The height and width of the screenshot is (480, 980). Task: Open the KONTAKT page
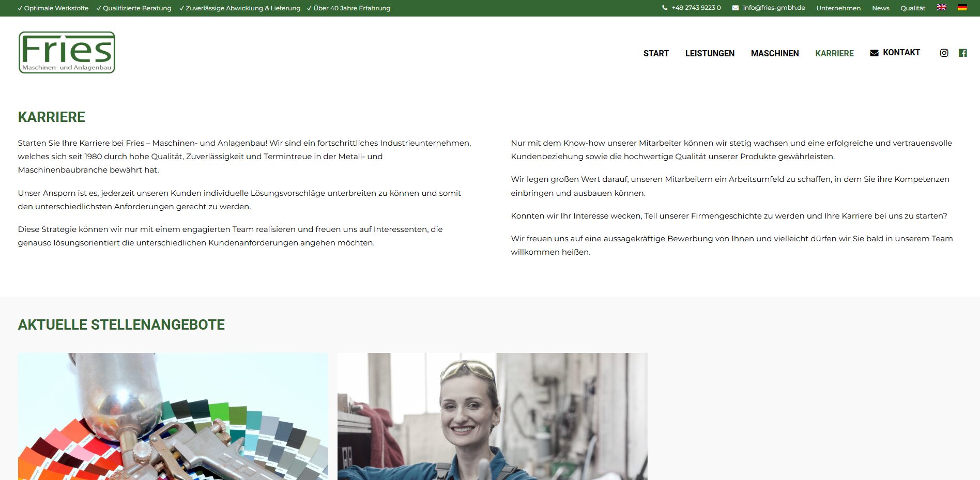tap(901, 52)
